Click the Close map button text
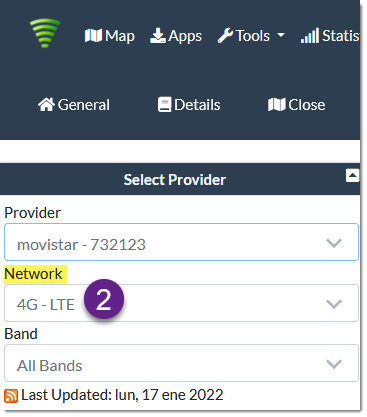 click(x=307, y=105)
